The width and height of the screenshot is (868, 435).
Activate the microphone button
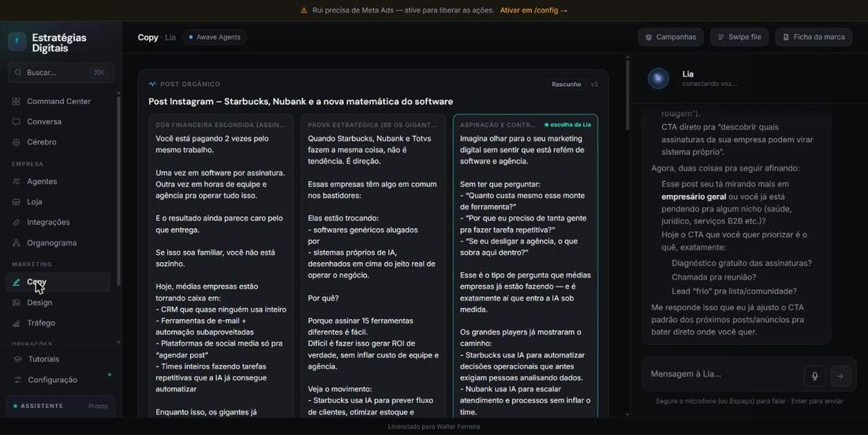pos(815,376)
